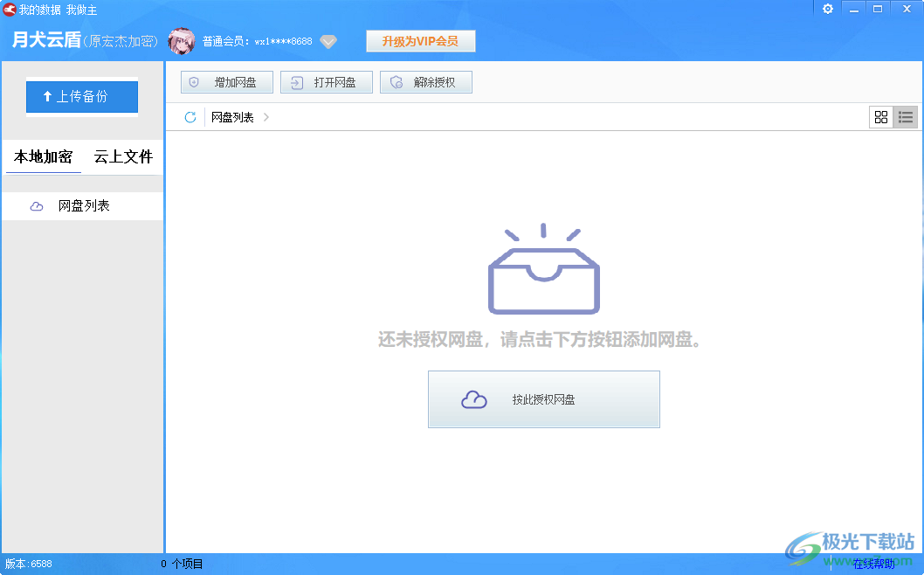Close the application window
Viewport: 924px width, 575px height.
(x=907, y=9)
